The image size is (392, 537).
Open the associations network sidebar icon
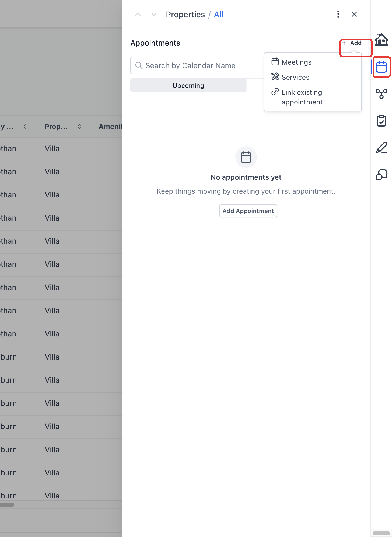(381, 94)
